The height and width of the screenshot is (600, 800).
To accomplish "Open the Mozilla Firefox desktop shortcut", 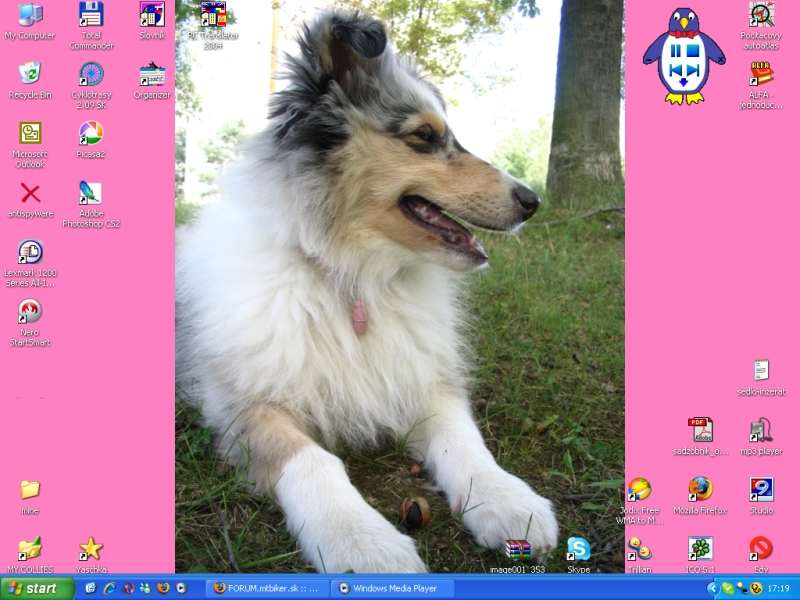I will point(700,489).
